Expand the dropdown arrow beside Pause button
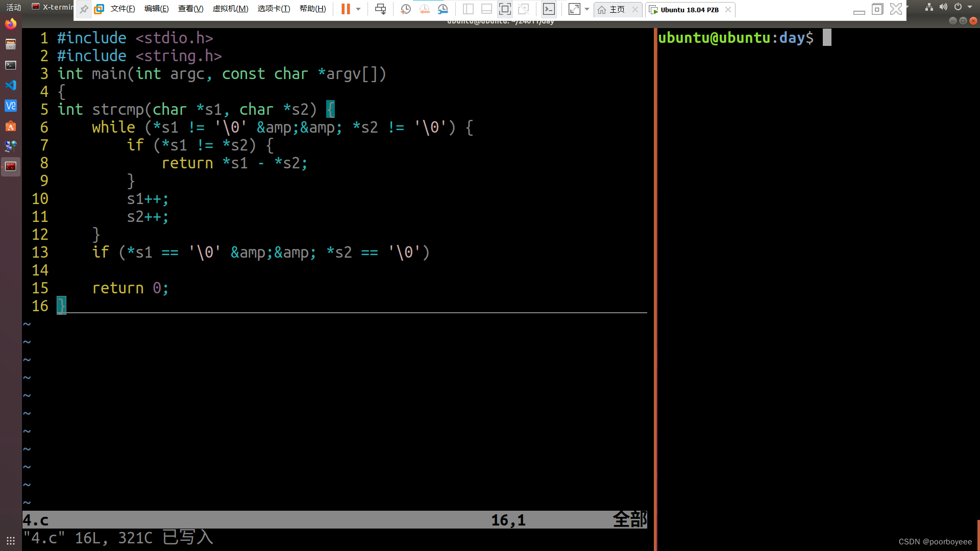This screenshot has width=980, height=551. pyautogui.click(x=358, y=9)
